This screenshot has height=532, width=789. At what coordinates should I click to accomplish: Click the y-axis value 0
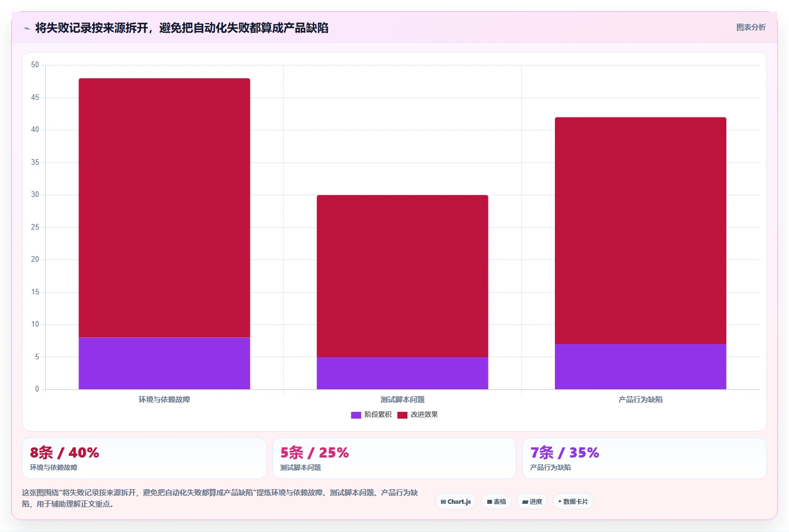[37, 389]
